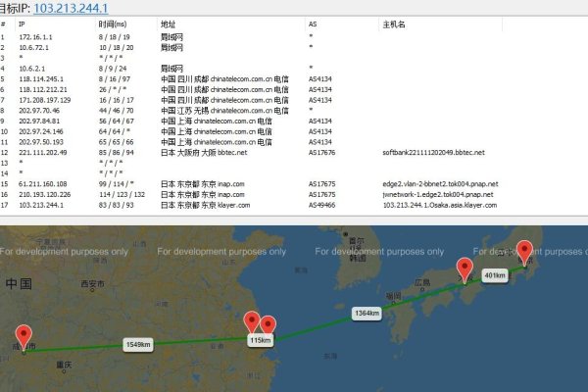Viewport: 588px width, 392px height.
Task: Click the Tokyo map pin
Action: (524, 253)
